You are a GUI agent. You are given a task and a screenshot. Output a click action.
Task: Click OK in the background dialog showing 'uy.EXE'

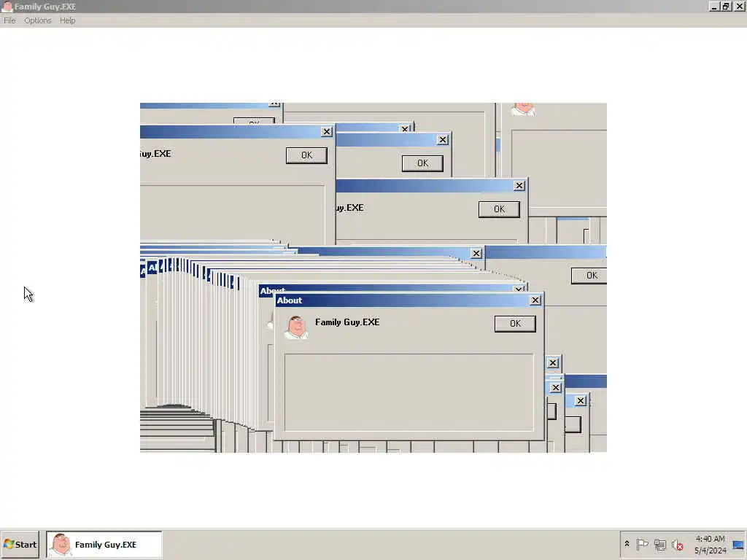pos(499,209)
